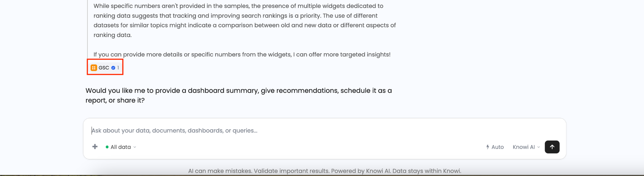644x176 pixels.
Task: Open the GSC dashboard source chip
Action: pyautogui.click(x=105, y=68)
